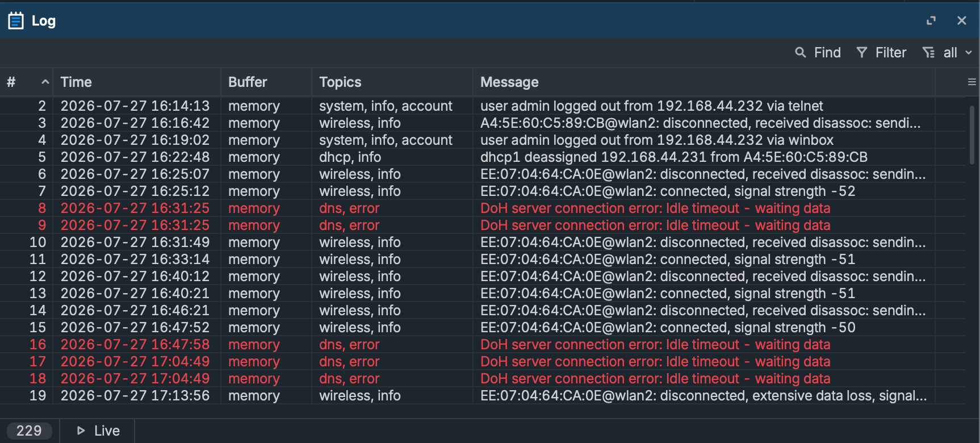Close the Log window
Image resolution: width=980 pixels, height=443 pixels.
pos(962,21)
